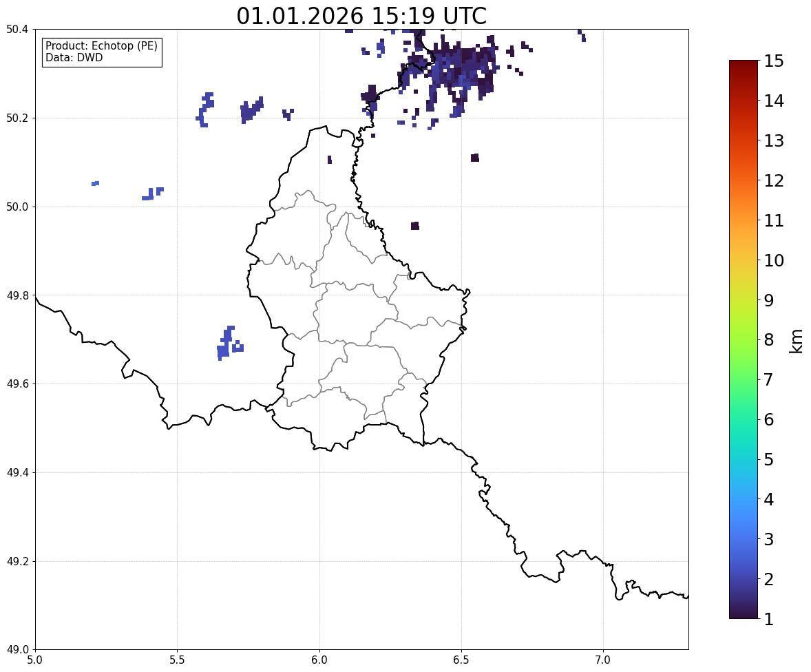The image size is (811, 672).
Task: Click the y-axis latitude label '49.4'
Action: (17, 472)
